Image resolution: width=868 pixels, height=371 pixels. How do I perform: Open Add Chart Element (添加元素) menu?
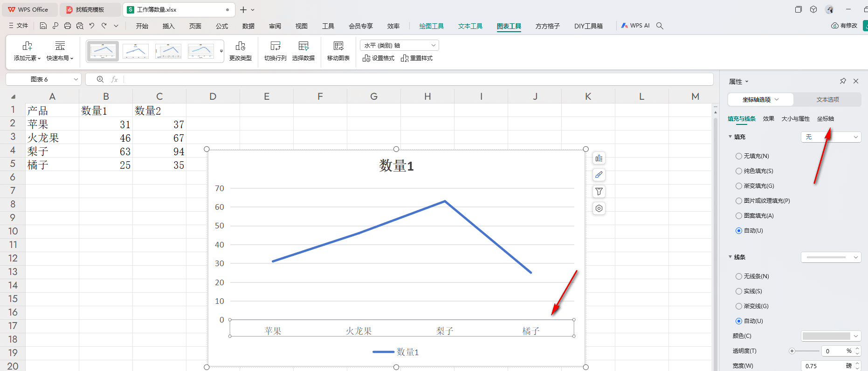pyautogui.click(x=27, y=51)
